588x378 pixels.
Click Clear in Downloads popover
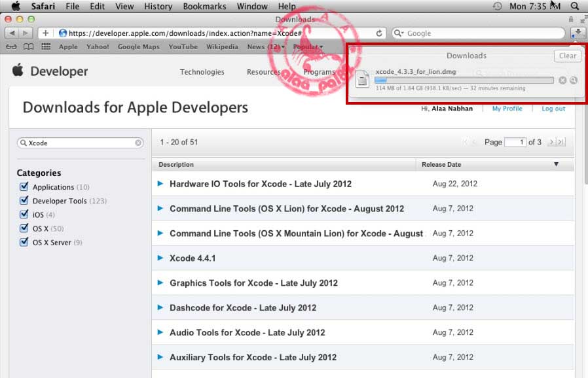pos(568,56)
